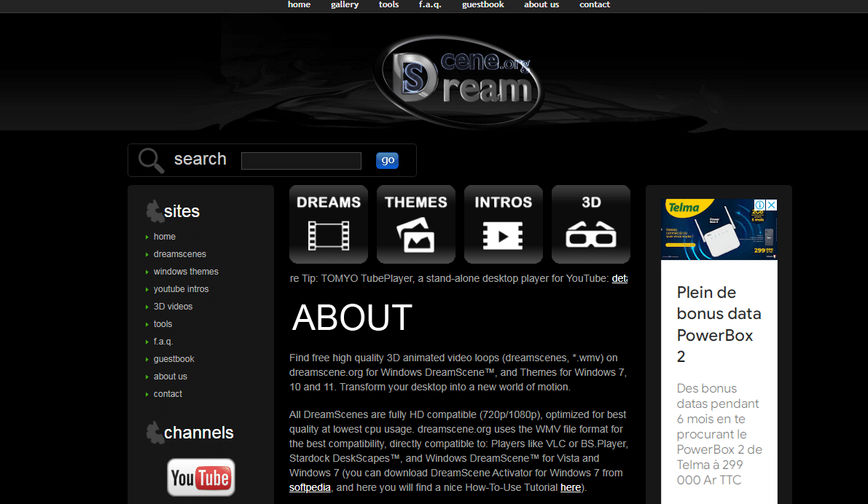
Task: Select windows themes in sidebar list
Action: point(186,272)
